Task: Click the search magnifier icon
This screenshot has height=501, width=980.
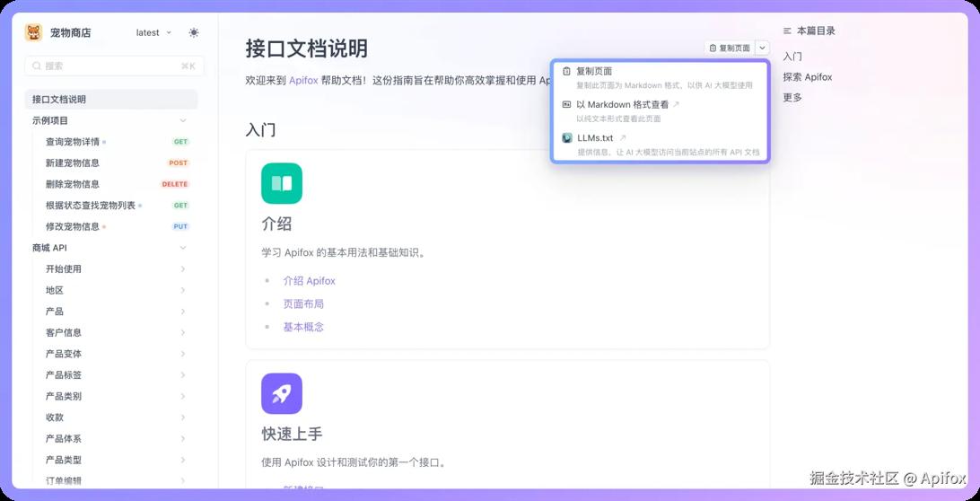Action: click(37, 66)
